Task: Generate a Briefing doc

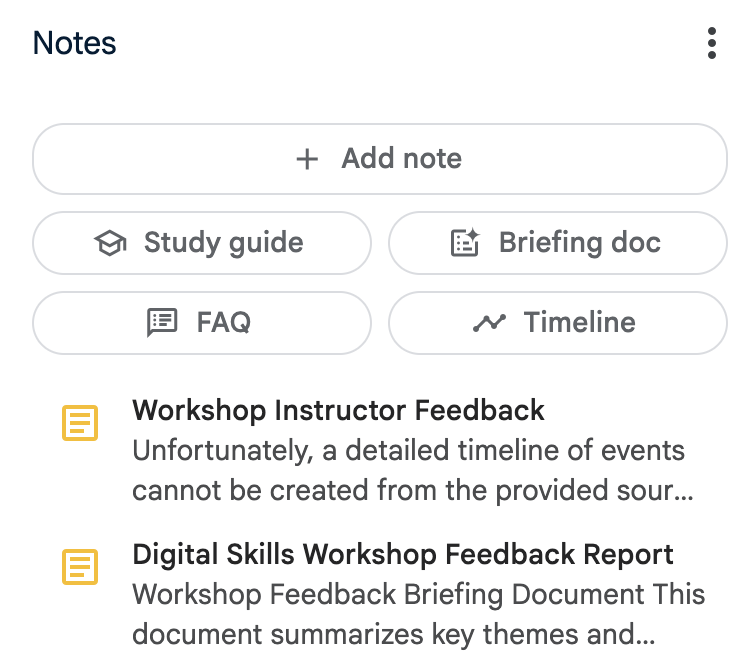Action: click(x=558, y=243)
